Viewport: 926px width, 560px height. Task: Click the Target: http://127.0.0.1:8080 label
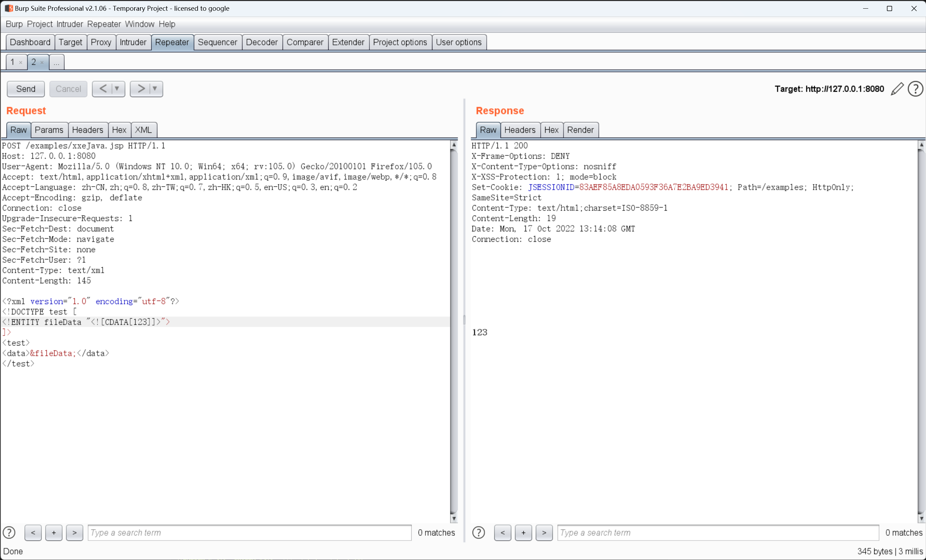(x=829, y=89)
